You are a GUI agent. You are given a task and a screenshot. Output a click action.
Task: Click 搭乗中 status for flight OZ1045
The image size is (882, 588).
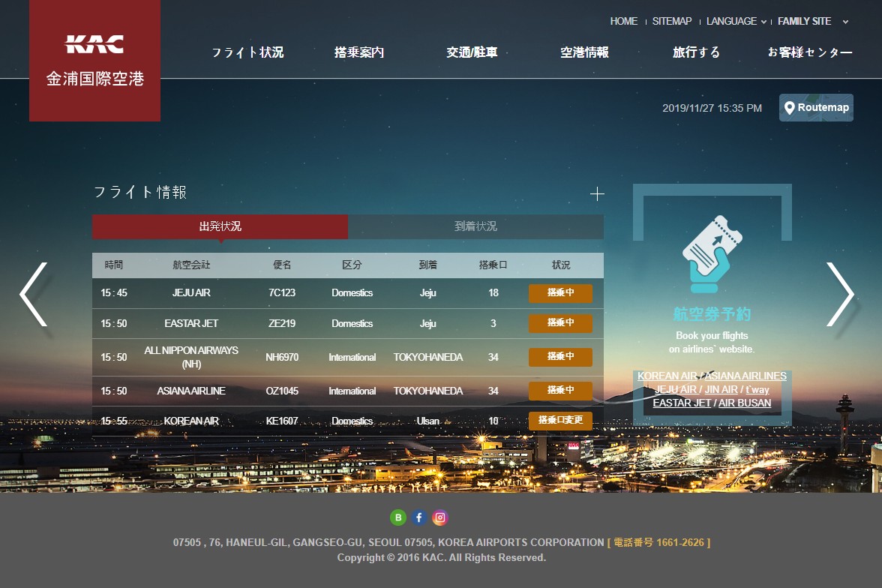560,391
